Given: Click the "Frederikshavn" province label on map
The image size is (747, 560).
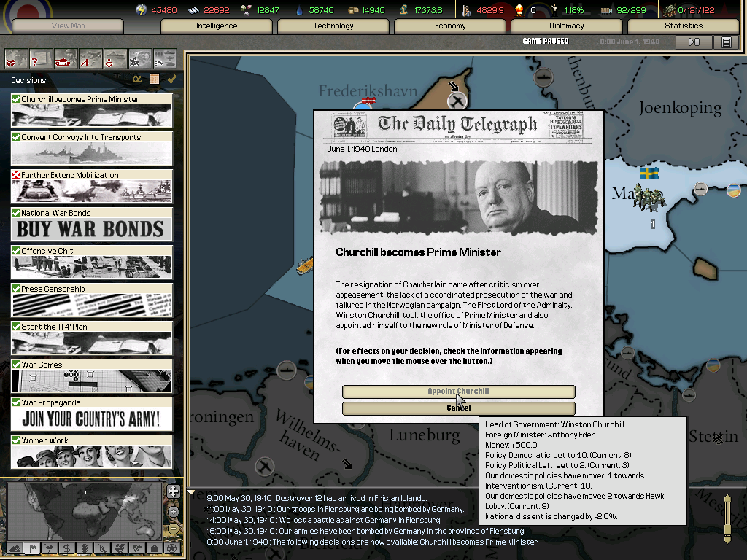Looking at the screenshot, I should [368, 90].
